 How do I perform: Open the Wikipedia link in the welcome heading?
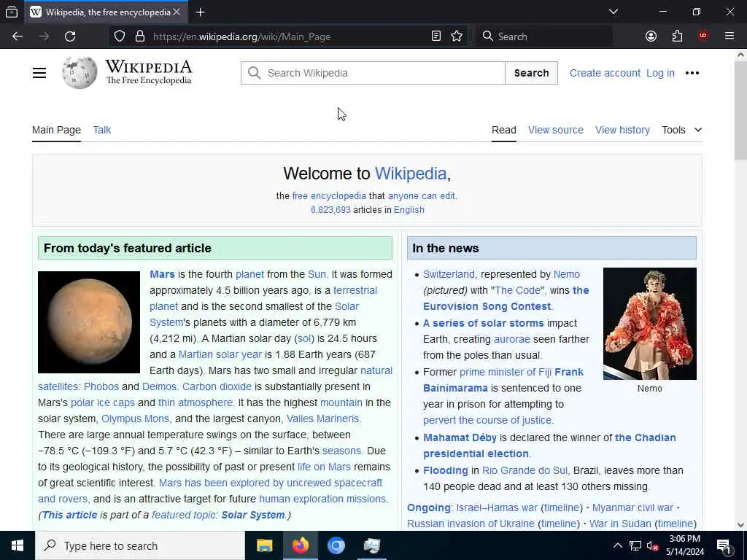coord(411,174)
